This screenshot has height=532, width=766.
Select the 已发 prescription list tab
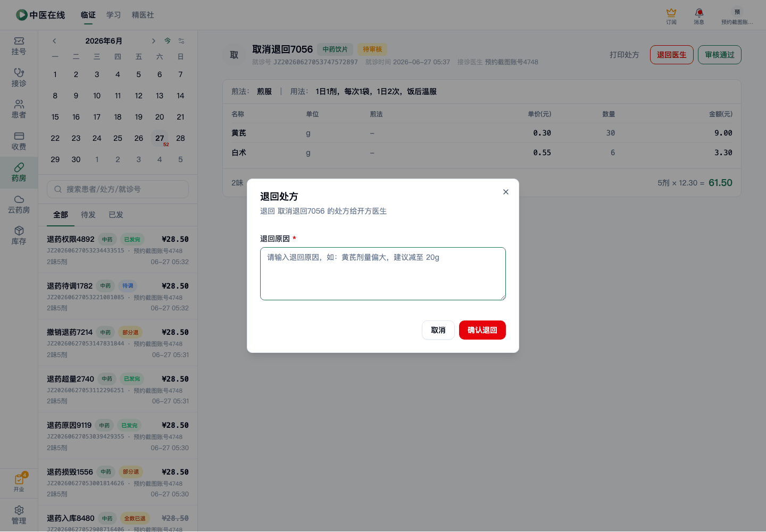(116, 215)
